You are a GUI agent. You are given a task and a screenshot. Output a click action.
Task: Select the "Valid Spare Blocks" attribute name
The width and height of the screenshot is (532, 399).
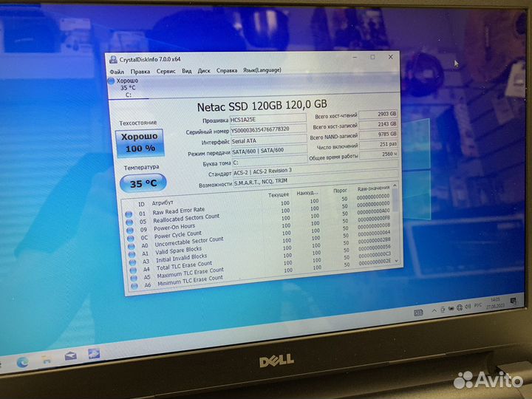[179, 250]
